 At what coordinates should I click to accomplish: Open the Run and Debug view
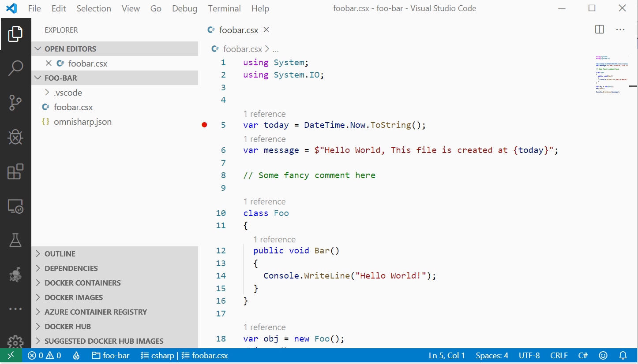click(15, 137)
